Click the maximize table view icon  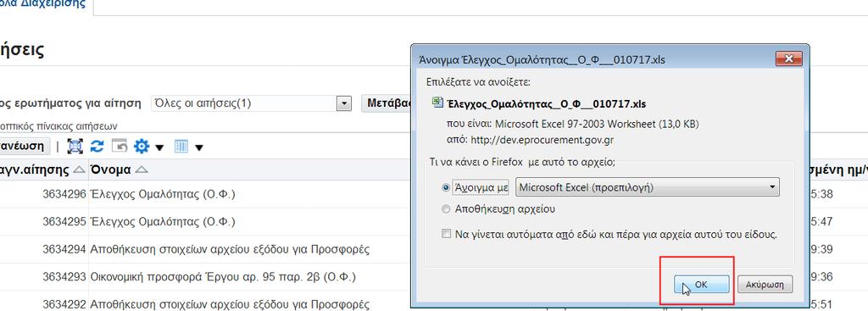click(75, 146)
